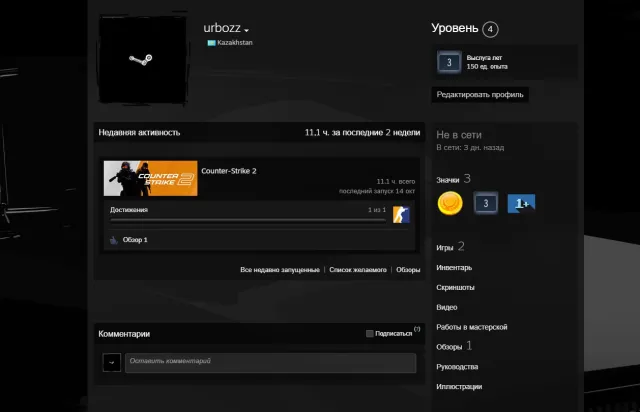Click the Оставить комментарий input field
640x412 pixels.
(271, 363)
